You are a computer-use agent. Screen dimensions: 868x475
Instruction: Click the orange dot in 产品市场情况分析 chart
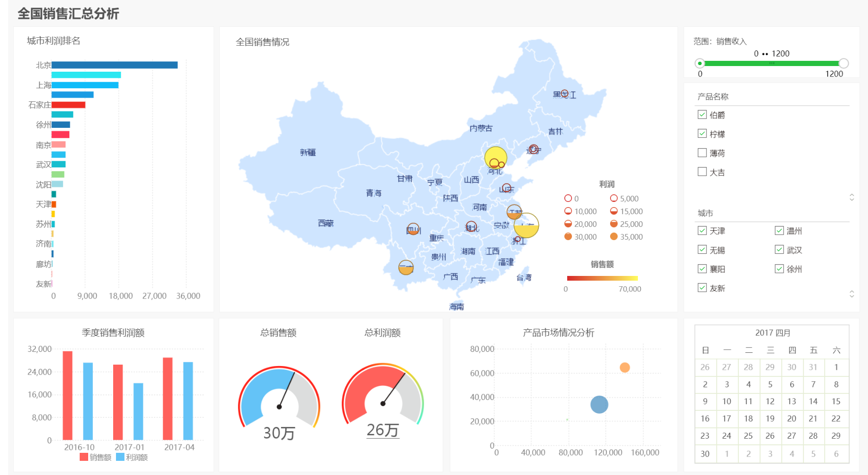pyautogui.click(x=625, y=367)
